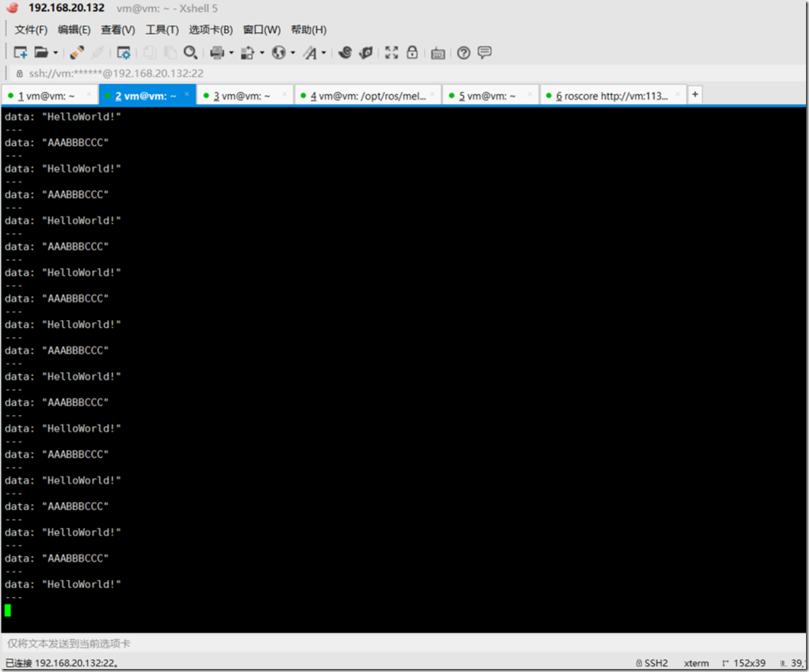
Task: Select active tab 2 vm@vm: ~
Action: pyautogui.click(x=146, y=96)
